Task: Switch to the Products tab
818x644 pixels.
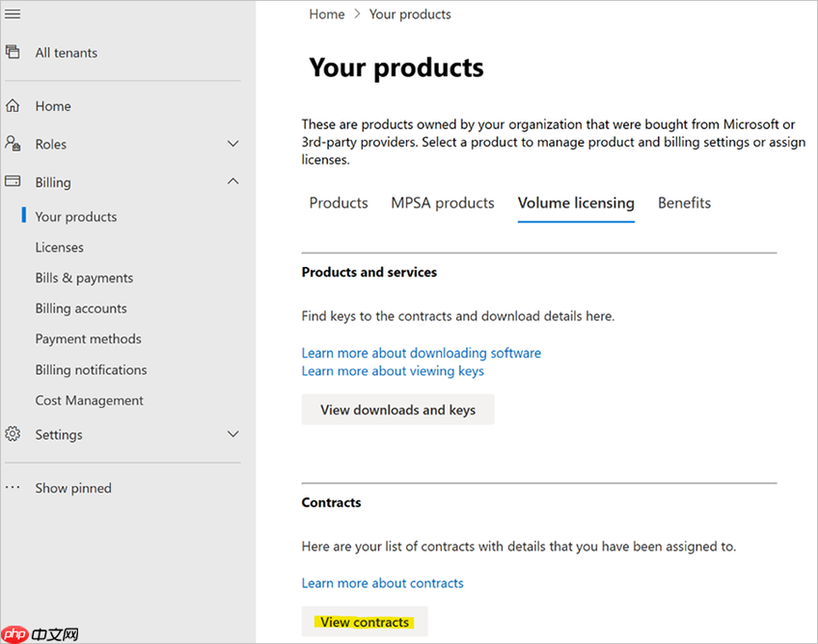Action: 339,202
